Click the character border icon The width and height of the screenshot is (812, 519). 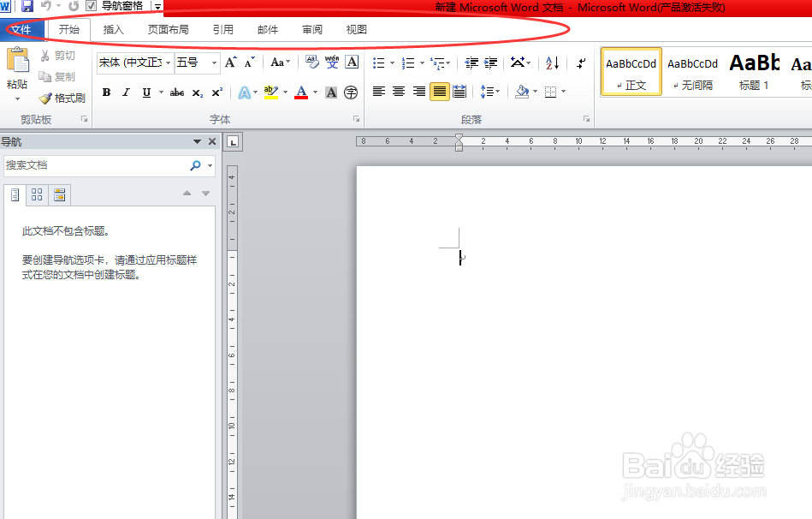tap(352, 63)
